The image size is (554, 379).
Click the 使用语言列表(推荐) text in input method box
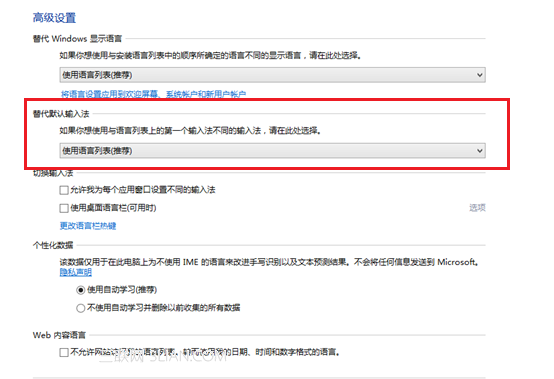point(97,151)
